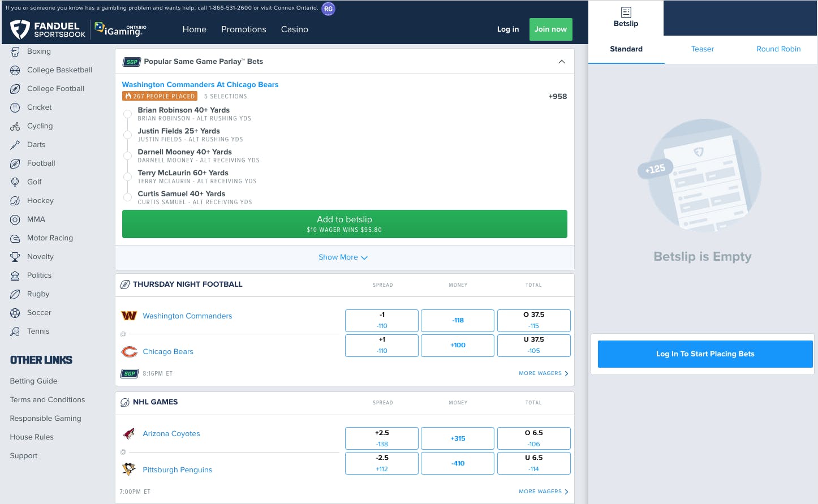Switch to the Teaser betslip tab
The image size is (818, 504).
702,49
